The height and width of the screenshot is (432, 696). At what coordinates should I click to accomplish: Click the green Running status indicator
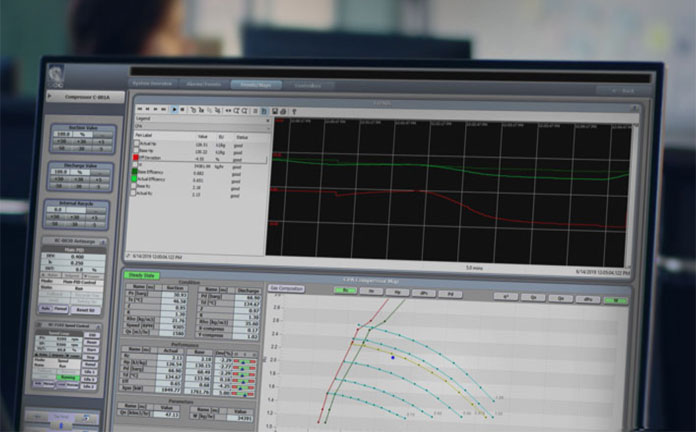point(68,377)
